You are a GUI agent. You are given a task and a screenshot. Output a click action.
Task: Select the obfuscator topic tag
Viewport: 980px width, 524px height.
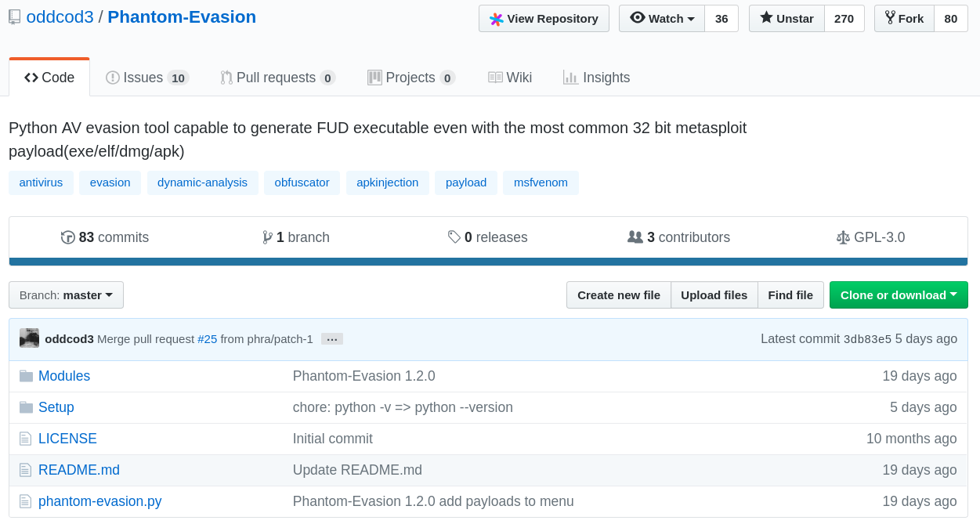[x=302, y=182]
